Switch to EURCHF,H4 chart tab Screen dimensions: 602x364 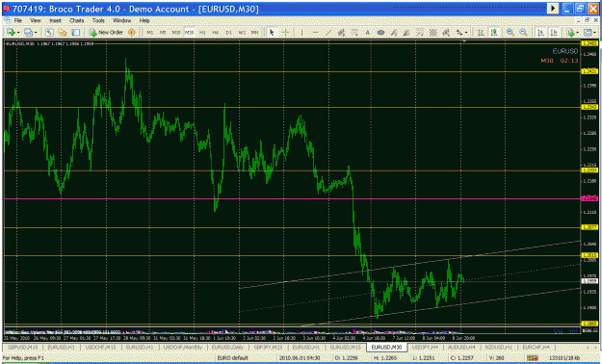pos(536,347)
